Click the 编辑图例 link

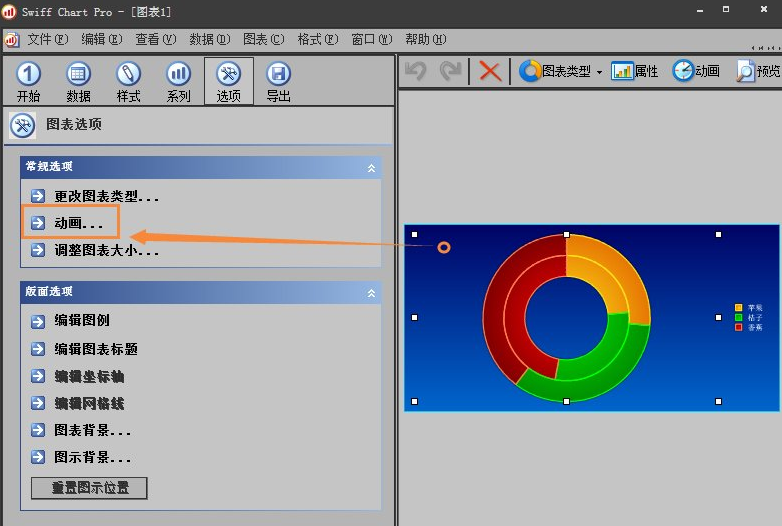[x=82, y=321]
